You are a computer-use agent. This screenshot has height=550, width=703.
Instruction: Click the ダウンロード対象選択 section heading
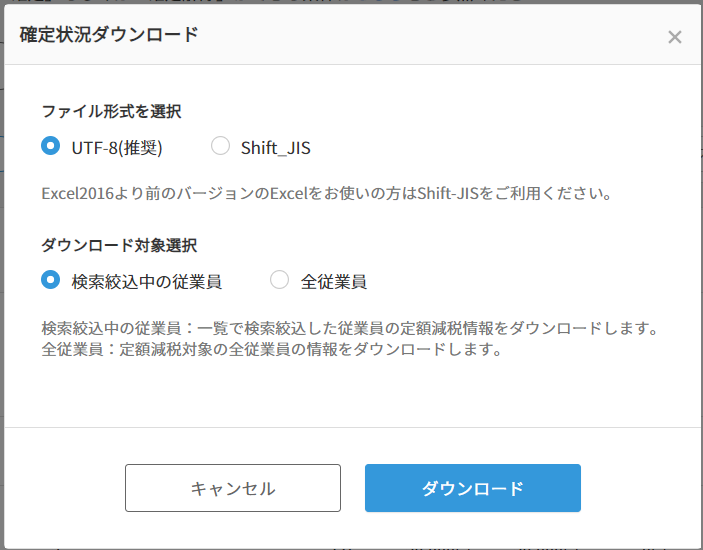(x=119, y=245)
